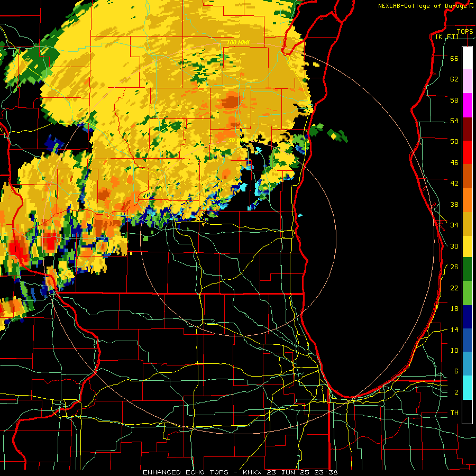The width and height of the screenshot is (476, 476).
Task: Pick the navy blue legend swatch
Action: [x=467, y=316]
